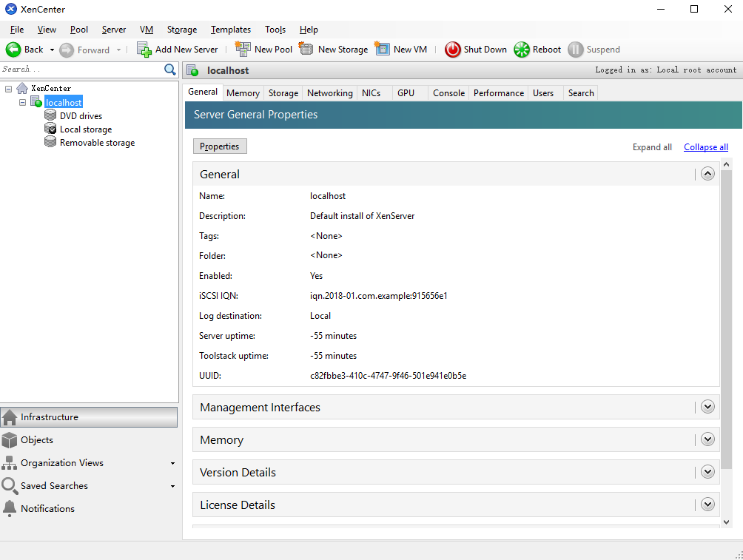743x560 pixels.
Task: Click the Collapse all link
Action: pos(706,147)
